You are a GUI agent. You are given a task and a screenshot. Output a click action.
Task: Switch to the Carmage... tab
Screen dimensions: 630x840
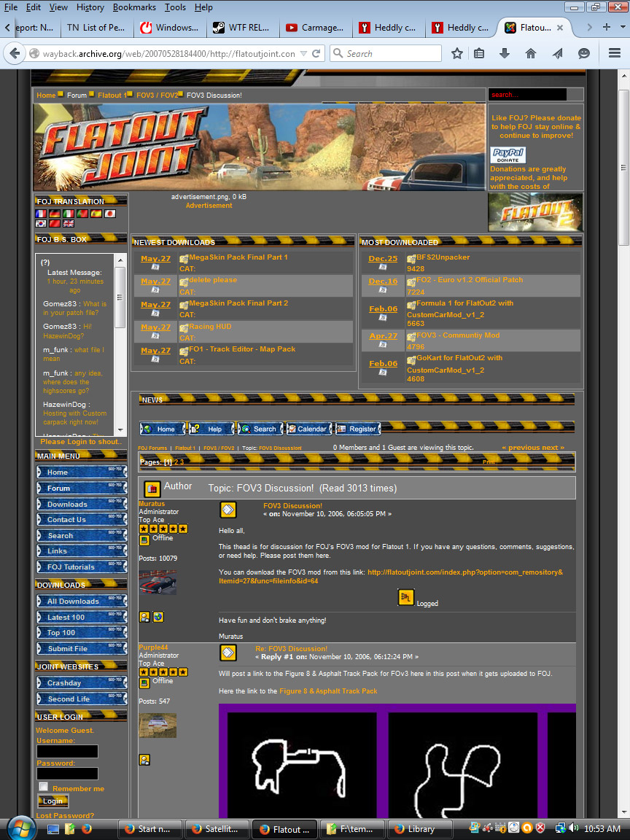316,27
